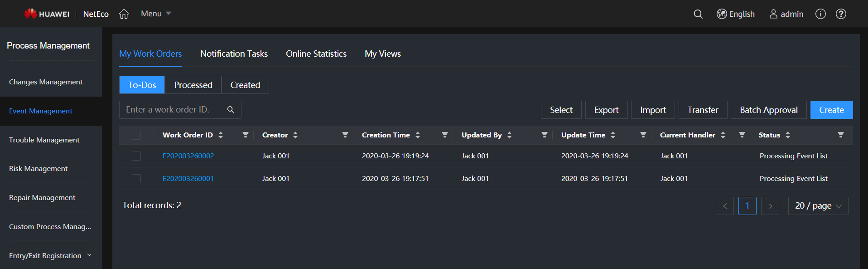
Task: Click the Create button
Action: (831, 110)
